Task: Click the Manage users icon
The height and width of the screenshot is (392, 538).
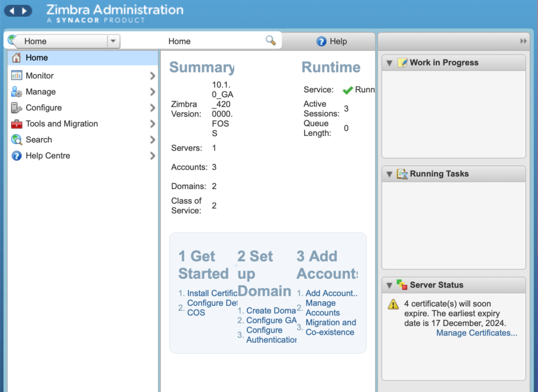Action: [x=16, y=92]
